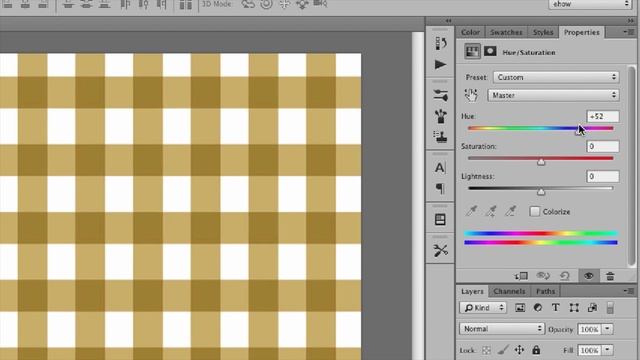This screenshot has height=360, width=640.
Task: Open the Tool Presets crossed-tools icon
Action: [440, 250]
